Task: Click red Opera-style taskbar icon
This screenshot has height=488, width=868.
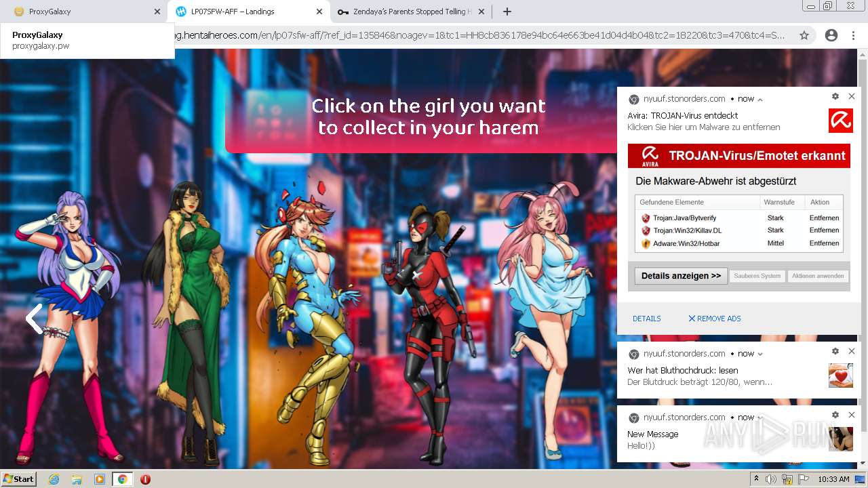Action: click(145, 479)
